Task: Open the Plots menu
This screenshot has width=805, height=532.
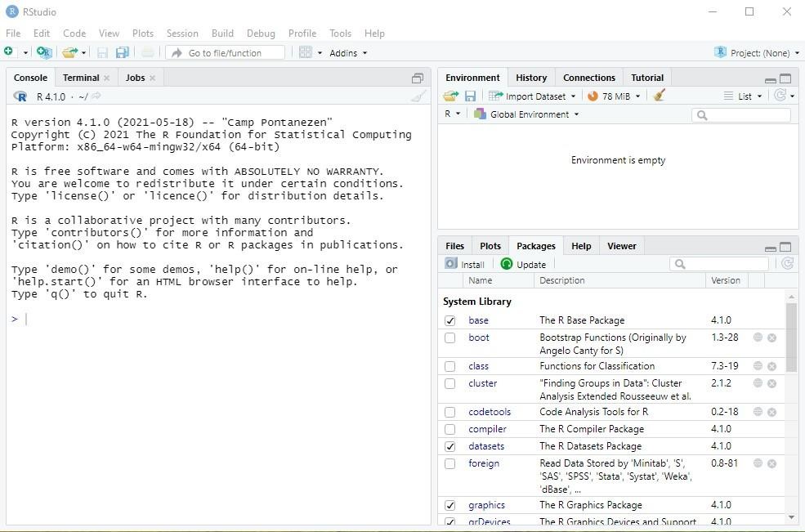Action: [143, 34]
